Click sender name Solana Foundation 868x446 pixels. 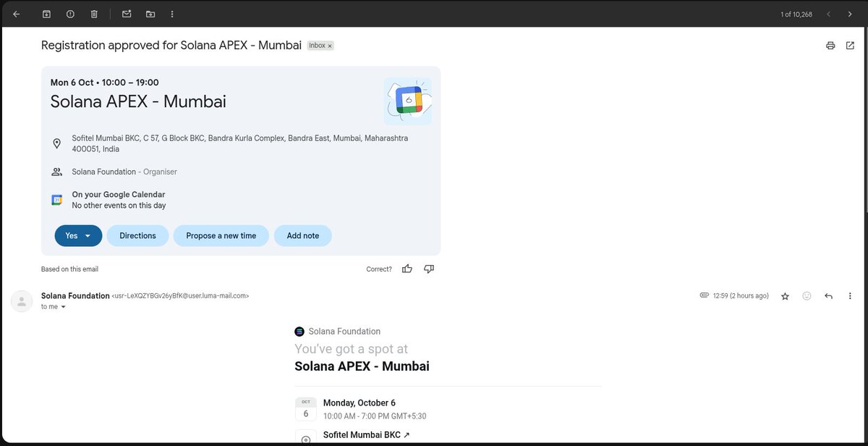point(75,295)
